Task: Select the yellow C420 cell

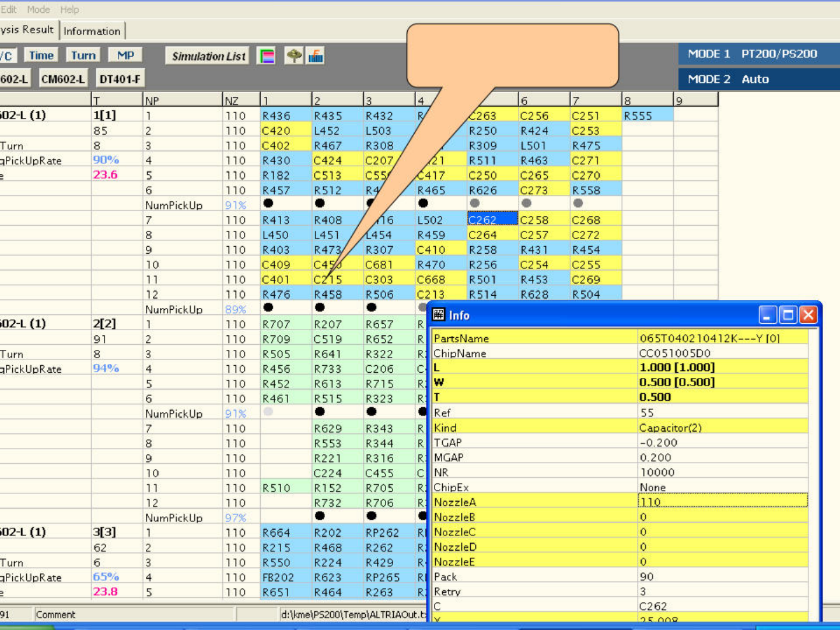Action: (285, 131)
